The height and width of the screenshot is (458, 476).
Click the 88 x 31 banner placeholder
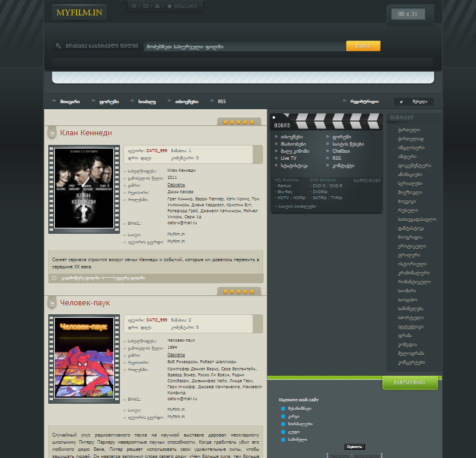(x=407, y=14)
